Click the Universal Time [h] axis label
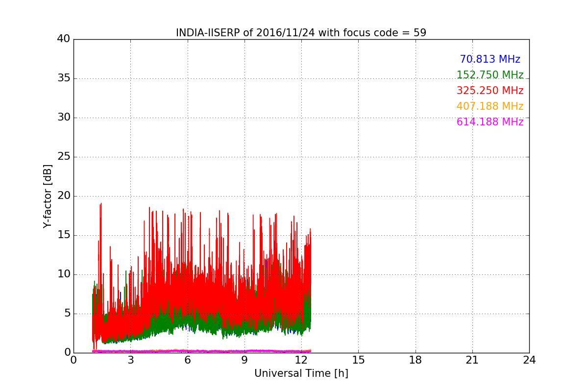 tap(301, 373)
